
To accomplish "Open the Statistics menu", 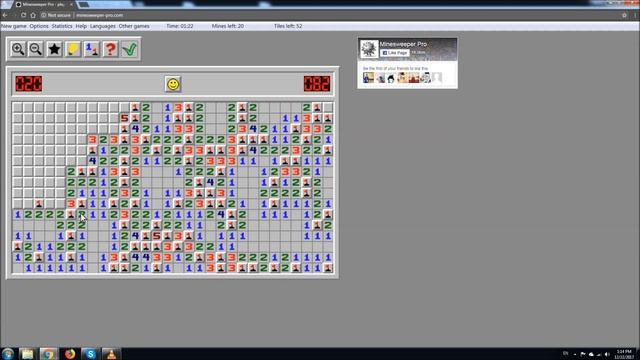I will (62, 26).
